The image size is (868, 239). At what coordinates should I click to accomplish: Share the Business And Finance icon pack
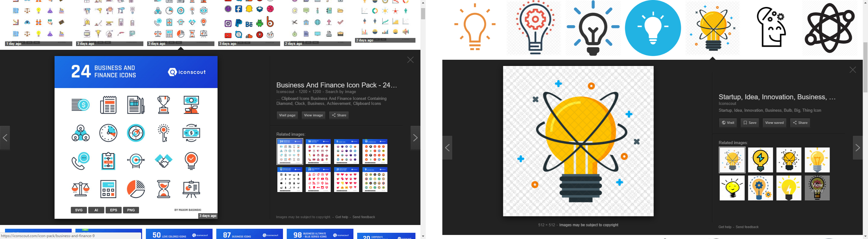[339, 115]
